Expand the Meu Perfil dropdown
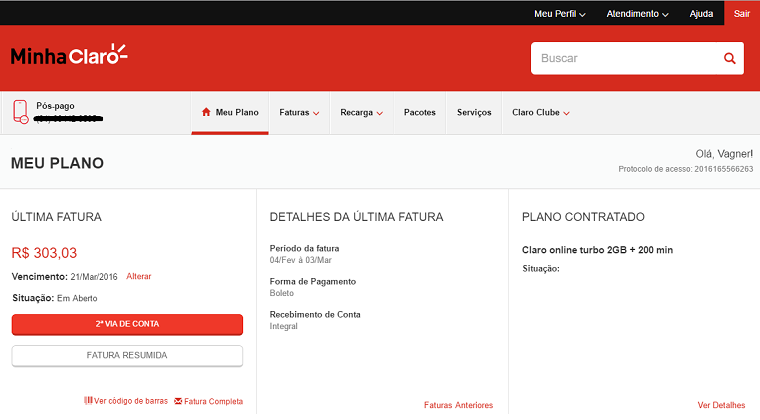This screenshot has width=760, height=420. (560, 14)
